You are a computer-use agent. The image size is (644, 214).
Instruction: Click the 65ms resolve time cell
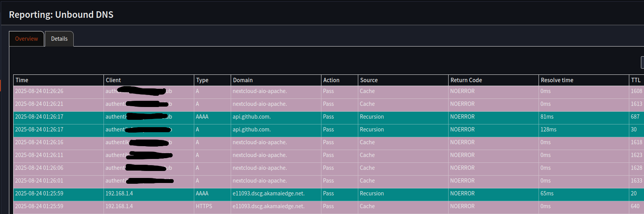coord(547,193)
